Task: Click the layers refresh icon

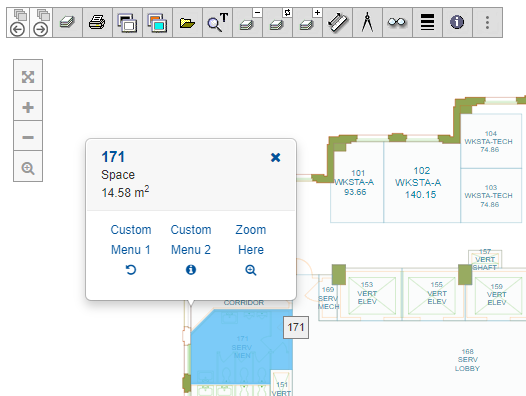Action: 277,22
